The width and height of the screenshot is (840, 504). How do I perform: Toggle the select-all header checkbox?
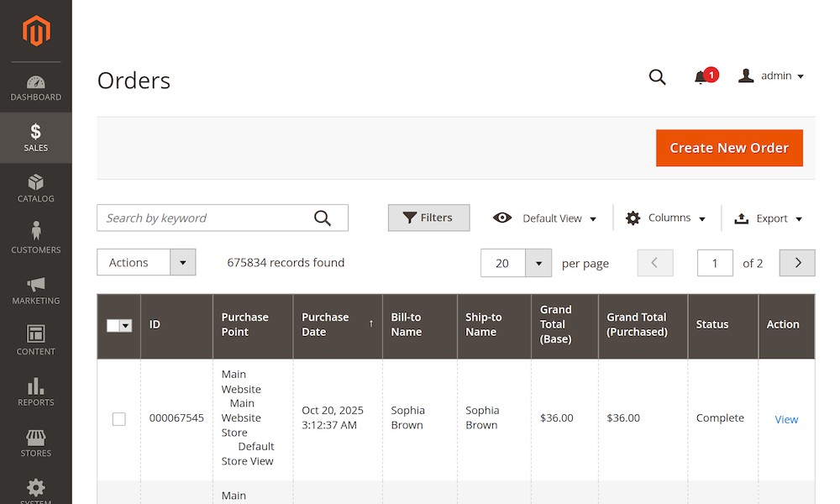coord(113,326)
